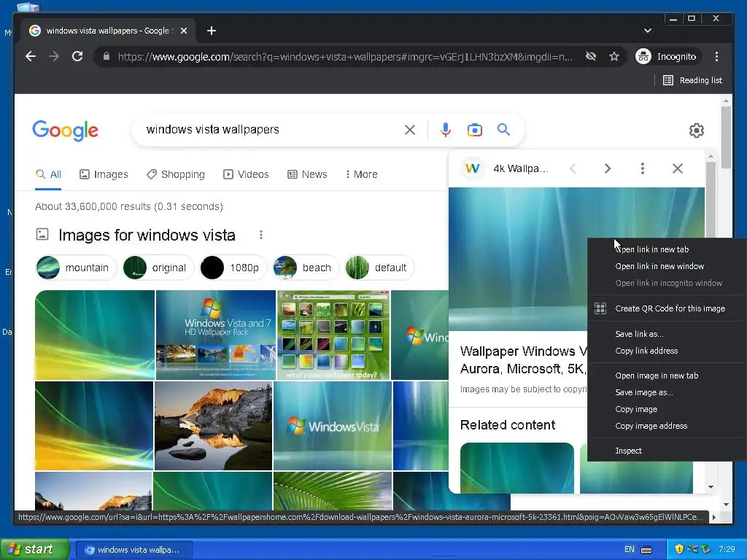Click the security shield tray icon
The image size is (747, 560).
click(x=679, y=549)
